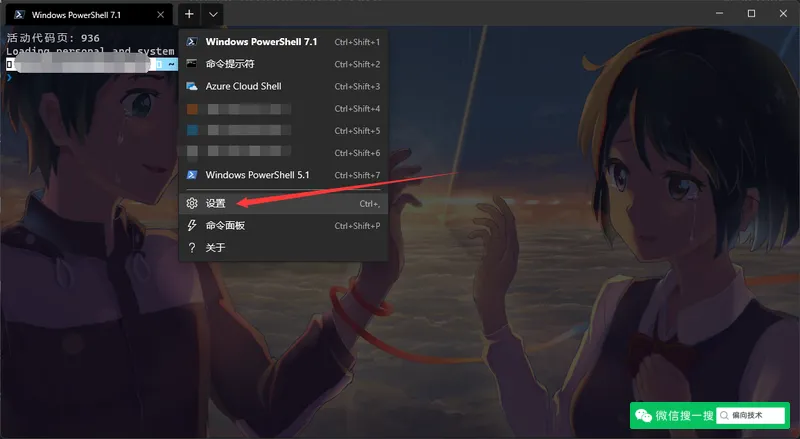This screenshot has height=439, width=800.
Task: Click PowerShell 7.1 icon in menu
Action: (192, 42)
